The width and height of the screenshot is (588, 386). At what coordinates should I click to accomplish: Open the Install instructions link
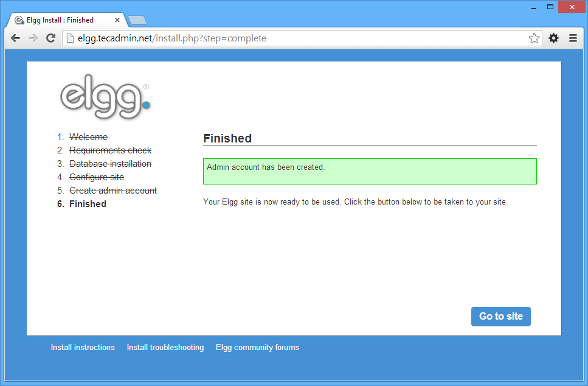point(83,347)
